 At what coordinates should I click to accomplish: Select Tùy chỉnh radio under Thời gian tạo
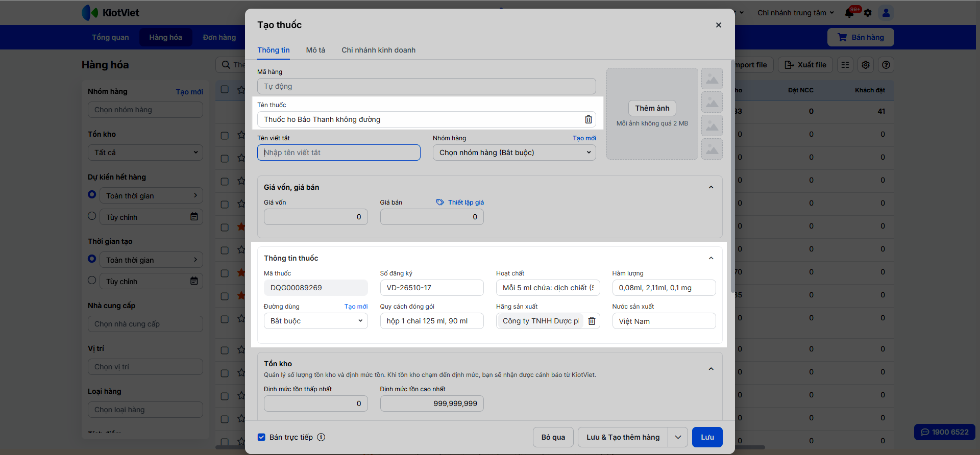click(x=92, y=281)
